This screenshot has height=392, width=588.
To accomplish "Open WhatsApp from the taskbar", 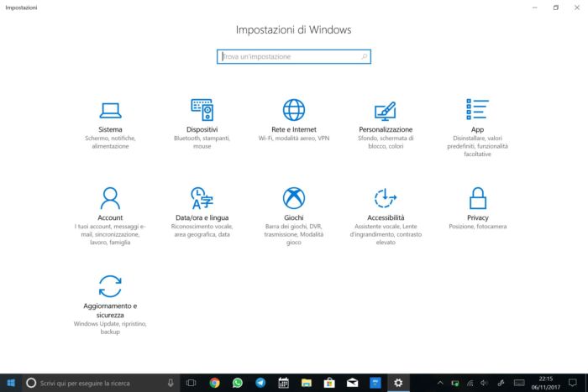I will pos(238,383).
